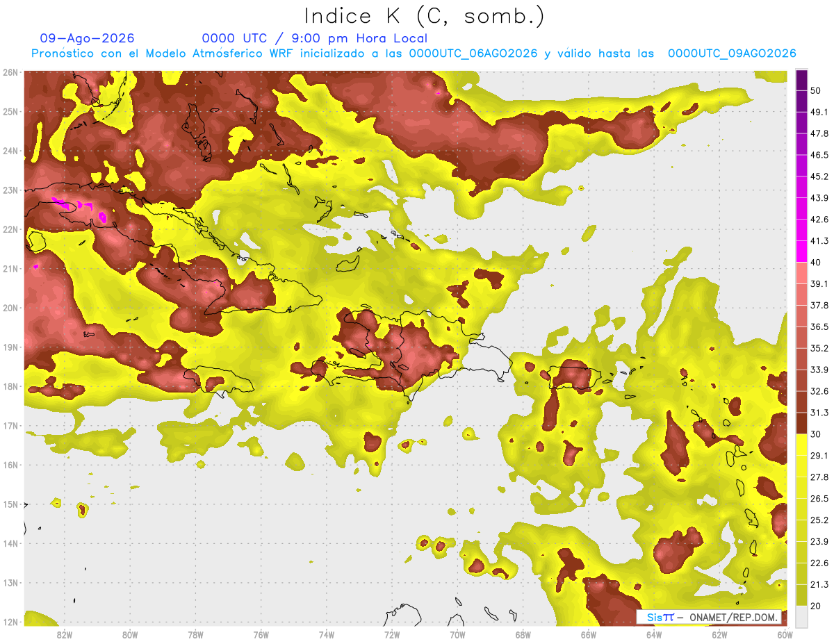Screen dimensions: 834x644
Task: Click the latitude label "17N"
Action: coord(10,425)
